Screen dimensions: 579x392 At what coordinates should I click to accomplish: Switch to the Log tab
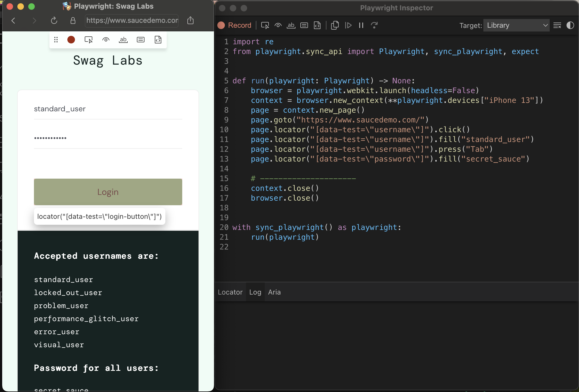pyautogui.click(x=255, y=292)
